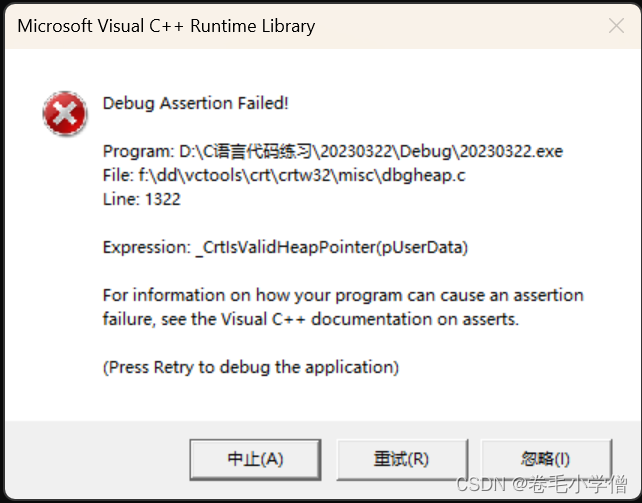
Task: Click the Expression: label
Action: click(x=147, y=248)
